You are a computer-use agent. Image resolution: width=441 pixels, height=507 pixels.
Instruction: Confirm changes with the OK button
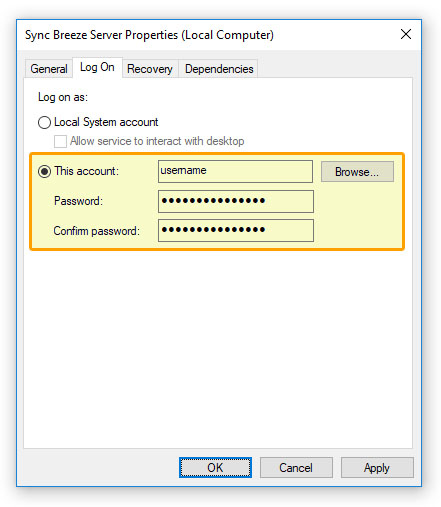215,467
